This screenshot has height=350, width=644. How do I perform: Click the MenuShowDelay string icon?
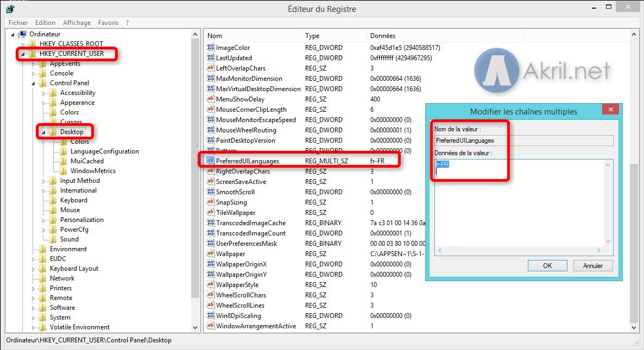[x=210, y=99]
